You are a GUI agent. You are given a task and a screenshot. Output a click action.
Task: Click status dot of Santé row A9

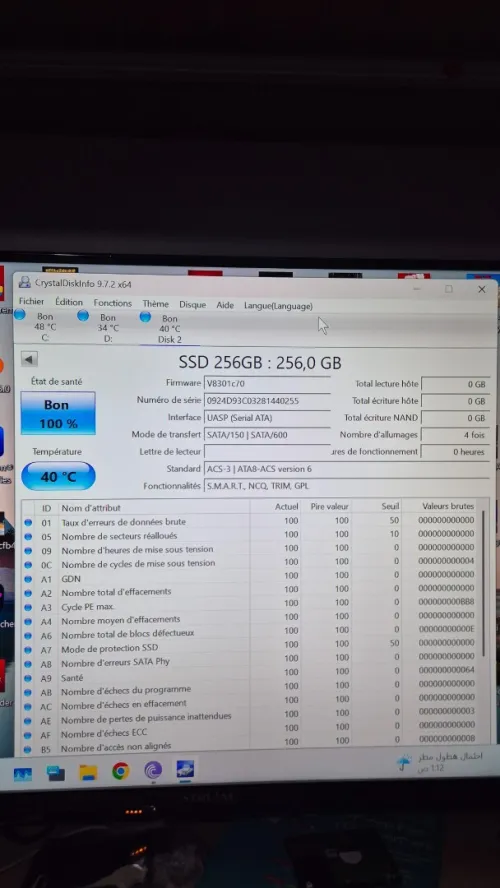pyautogui.click(x=28, y=678)
